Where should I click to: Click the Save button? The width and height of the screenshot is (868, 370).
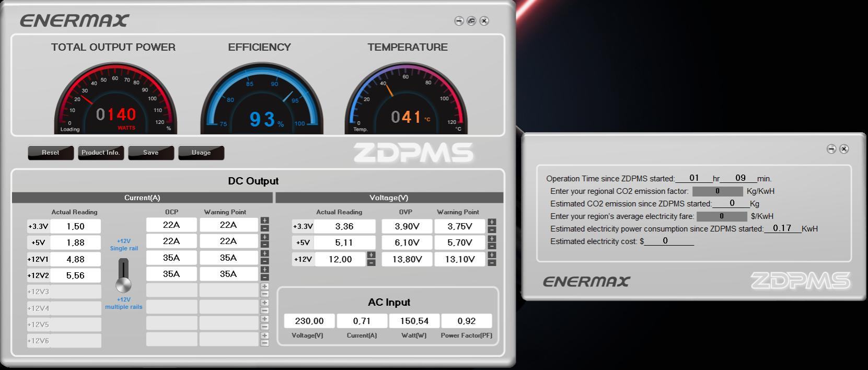(151, 153)
